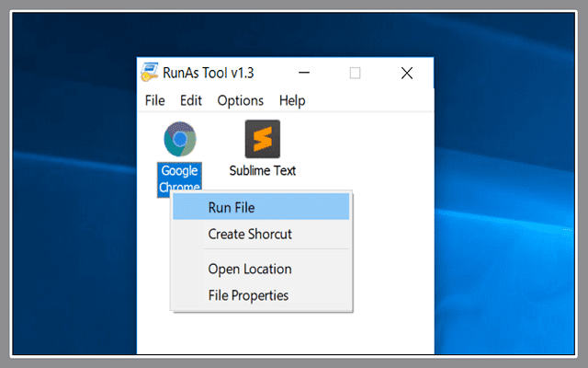This screenshot has height=368, width=588.
Task: Open the Options menu
Action: 241,100
